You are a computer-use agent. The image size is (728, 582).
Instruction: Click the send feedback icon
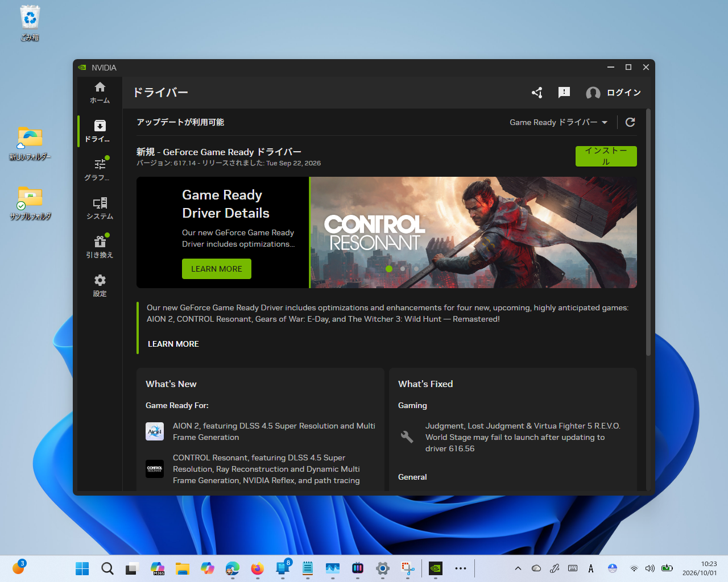click(x=564, y=93)
